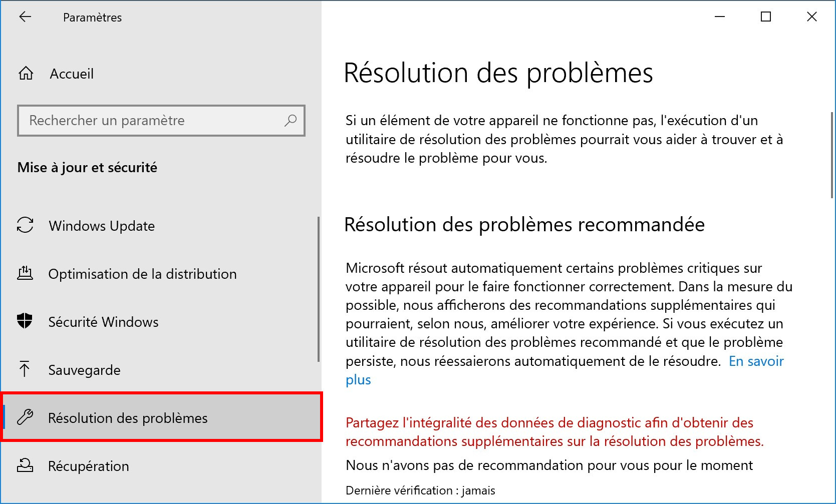Image resolution: width=836 pixels, height=504 pixels.
Task: Click the wrench icon for Résolution des problèmes
Action: 25,417
